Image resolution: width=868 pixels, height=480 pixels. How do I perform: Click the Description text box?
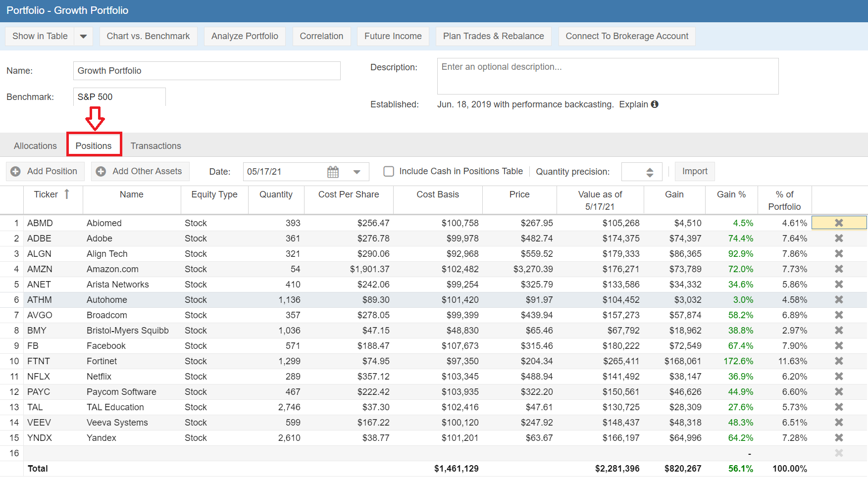click(607, 76)
